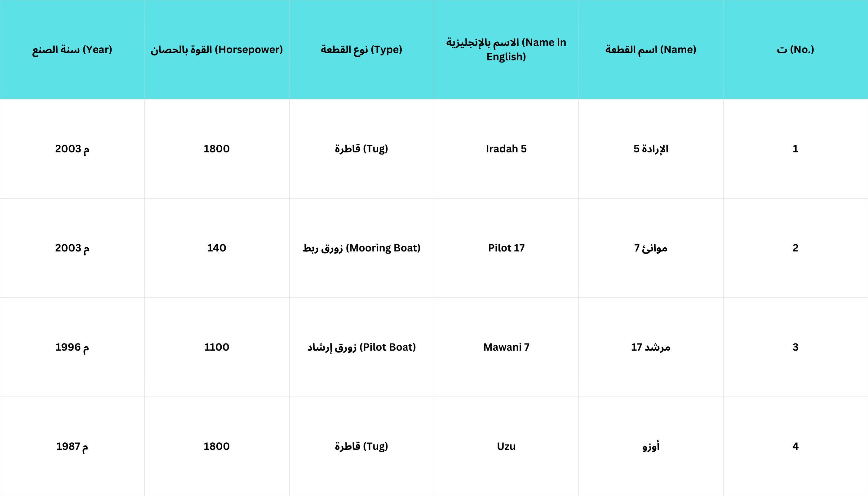Click the 1100 horsepower cell

217,347
